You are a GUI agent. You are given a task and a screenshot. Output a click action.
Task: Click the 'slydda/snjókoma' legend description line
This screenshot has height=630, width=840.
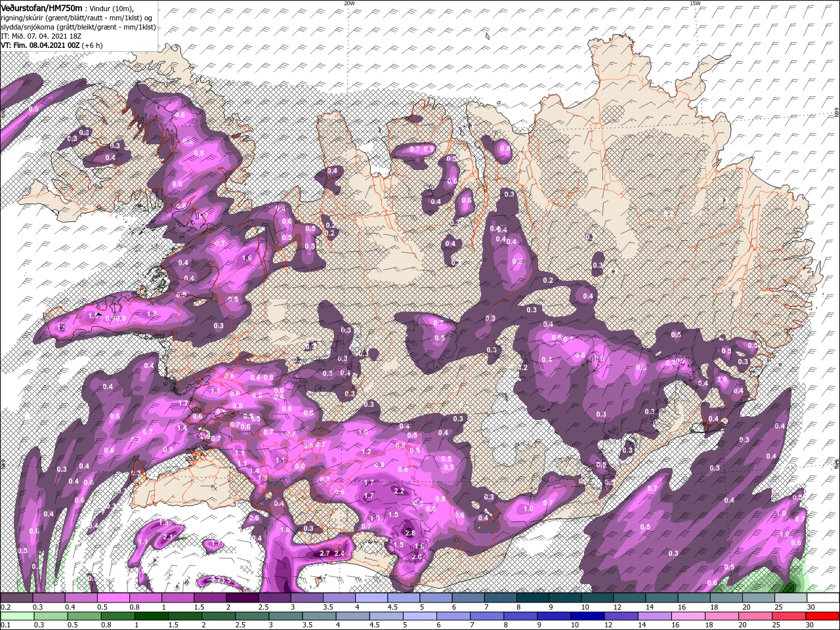coord(79,27)
